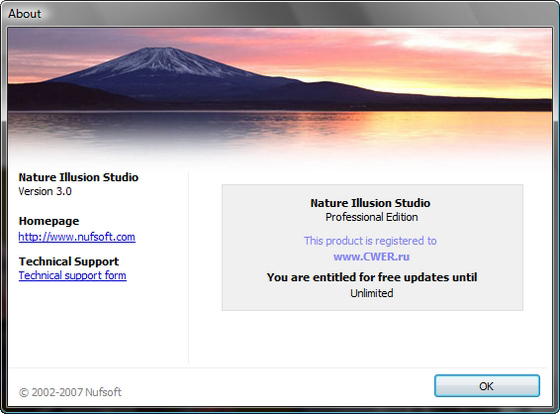Open the http://www.nufsoft.com homepage link
The height and width of the screenshot is (414, 560).
77,237
